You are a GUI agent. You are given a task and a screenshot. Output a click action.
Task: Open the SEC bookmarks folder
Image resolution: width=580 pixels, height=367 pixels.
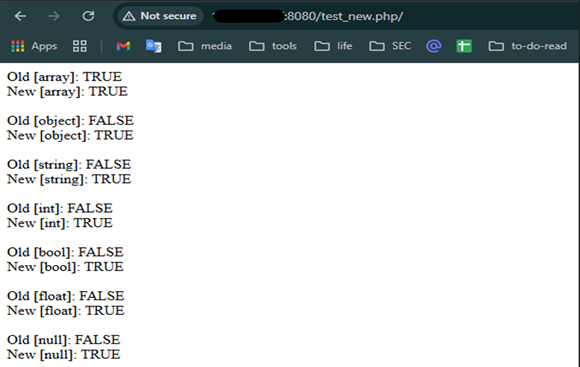tap(390, 46)
